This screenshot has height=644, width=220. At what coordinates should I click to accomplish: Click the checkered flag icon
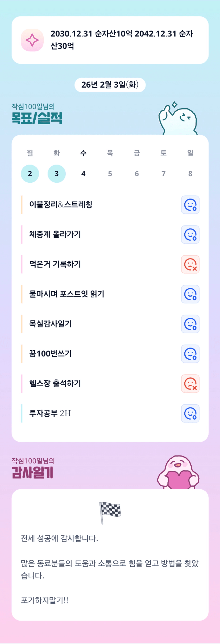110,512
